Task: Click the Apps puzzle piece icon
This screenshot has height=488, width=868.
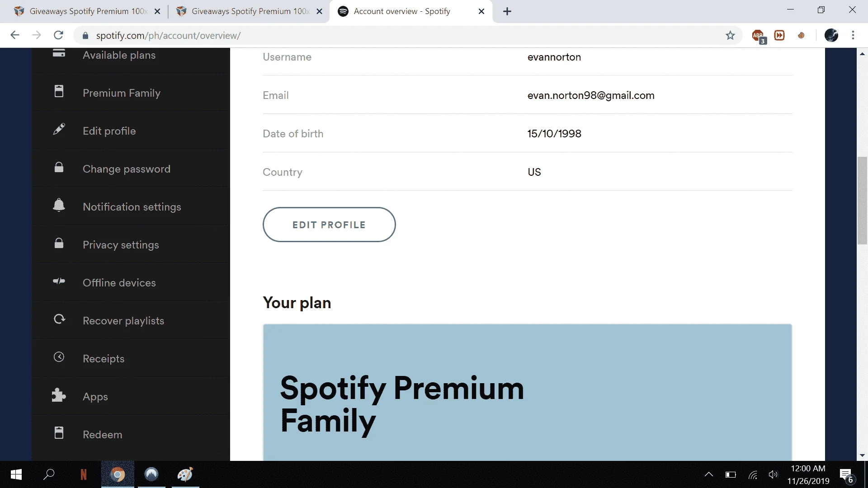Action: click(59, 395)
